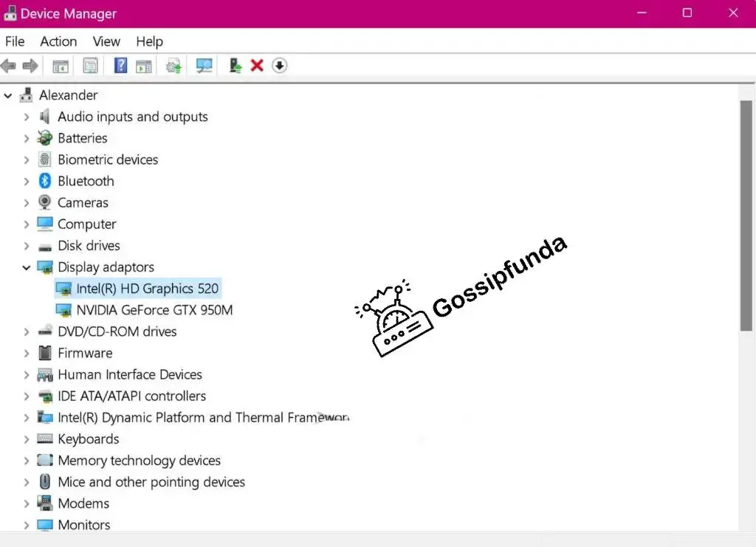Expand DVD/CD-ROM drives
Image resolution: width=756 pixels, height=547 pixels.
pos(27,331)
